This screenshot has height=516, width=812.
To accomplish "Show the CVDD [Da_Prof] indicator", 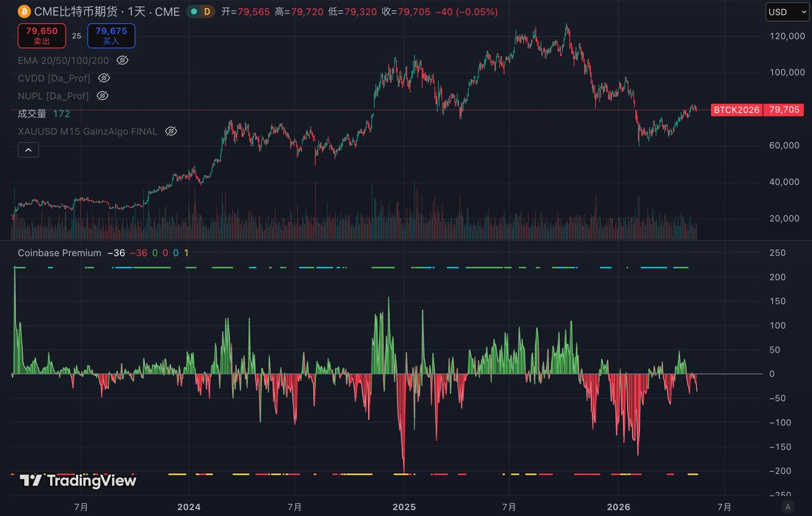I will (104, 78).
